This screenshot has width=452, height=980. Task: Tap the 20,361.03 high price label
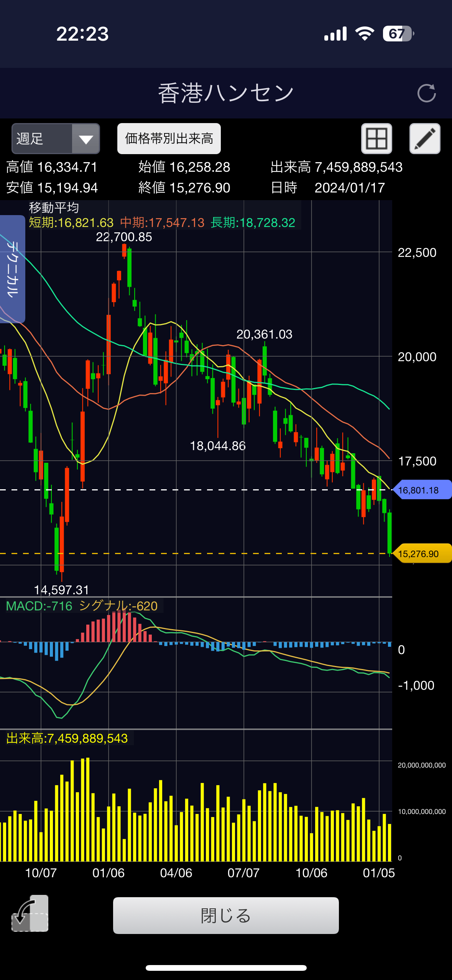tap(265, 334)
